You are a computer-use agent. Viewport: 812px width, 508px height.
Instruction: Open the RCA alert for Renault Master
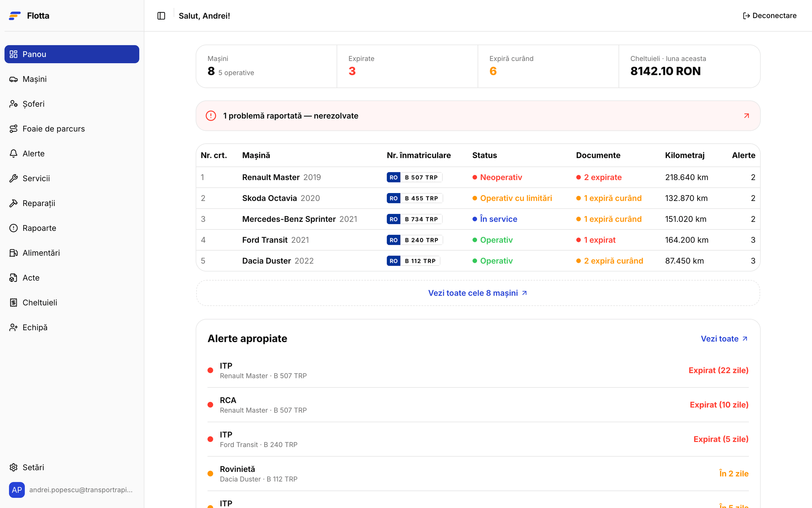[x=478, y=405]
